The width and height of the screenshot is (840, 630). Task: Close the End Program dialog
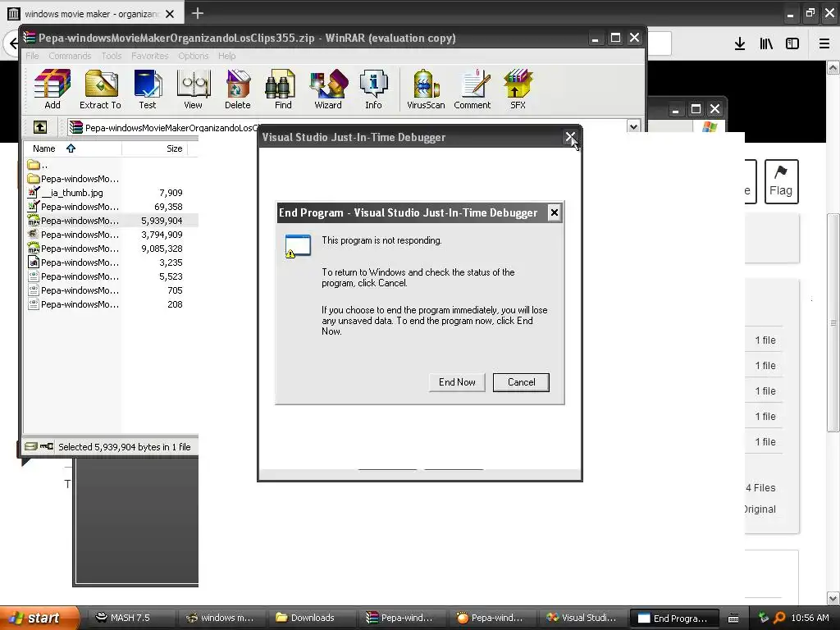(x=555, y=212)
